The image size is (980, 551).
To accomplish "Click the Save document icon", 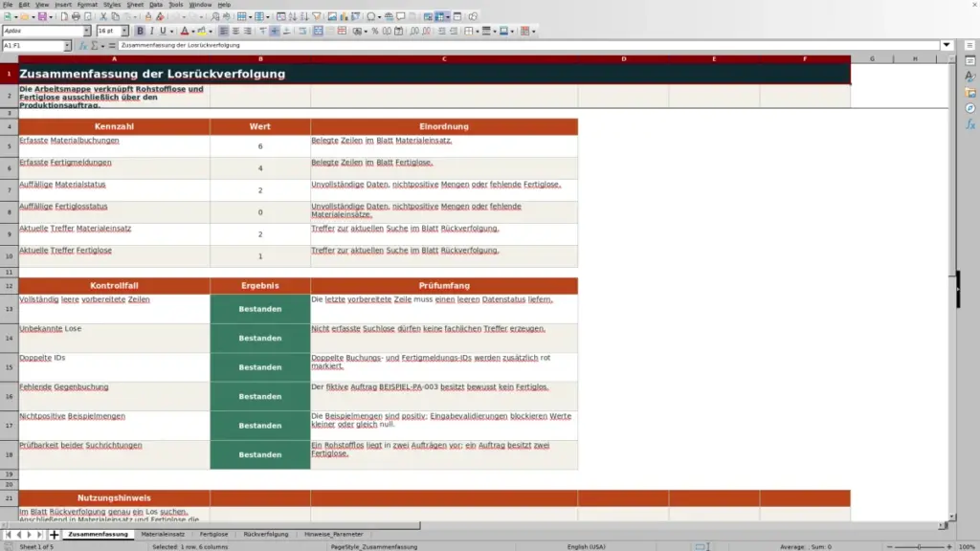I will 42,17.
